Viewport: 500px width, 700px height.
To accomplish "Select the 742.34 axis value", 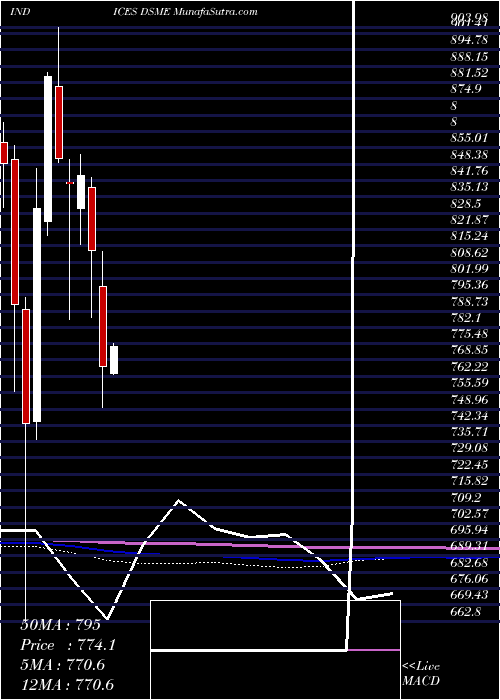I will [x=469, y=416].
